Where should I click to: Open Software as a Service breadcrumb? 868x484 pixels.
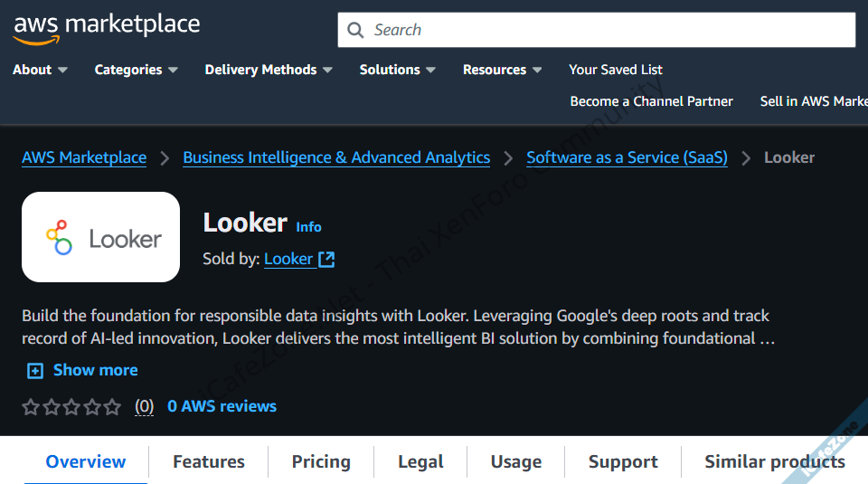627,157
